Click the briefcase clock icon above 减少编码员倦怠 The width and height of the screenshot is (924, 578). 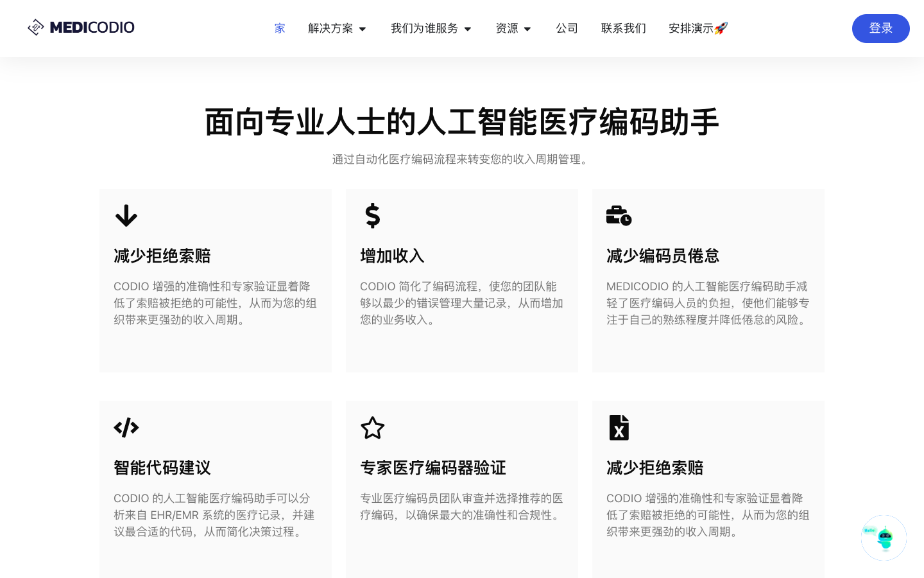[x=619, y=216]
